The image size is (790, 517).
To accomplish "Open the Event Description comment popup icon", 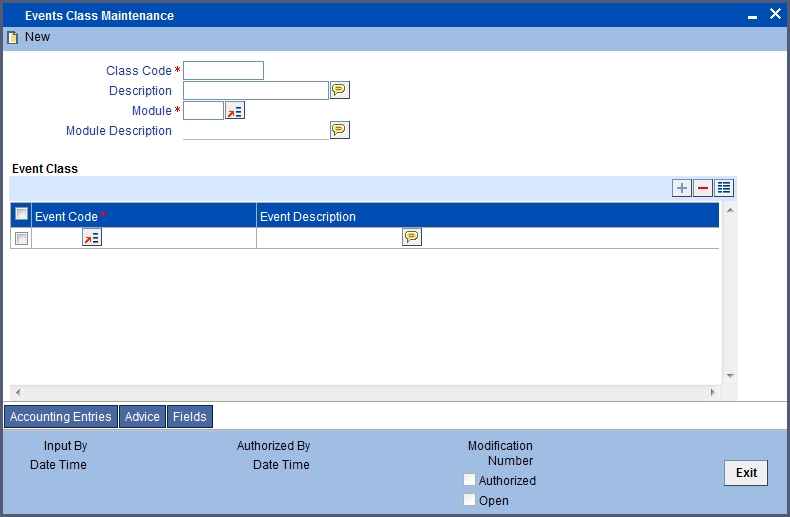I will point(412,237).
